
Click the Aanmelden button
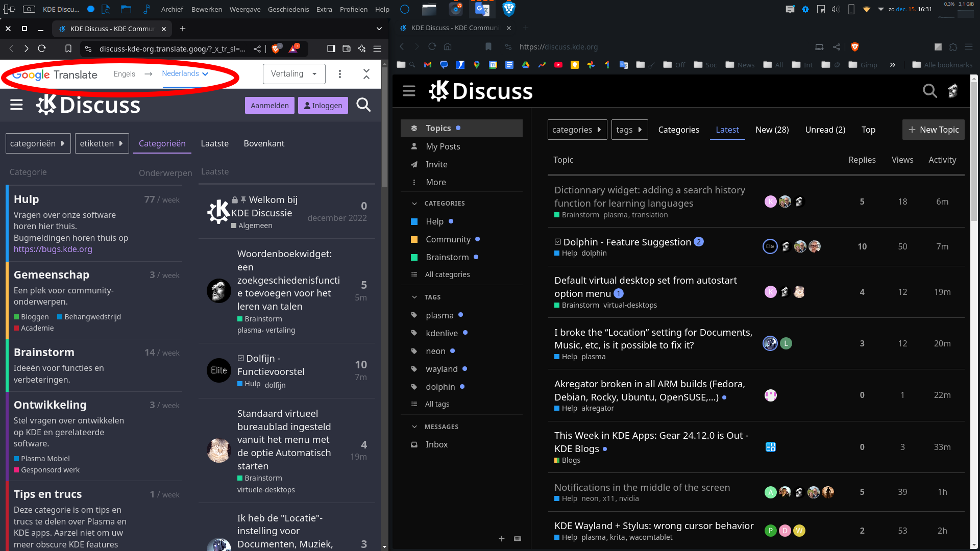[x=269, y=106]
